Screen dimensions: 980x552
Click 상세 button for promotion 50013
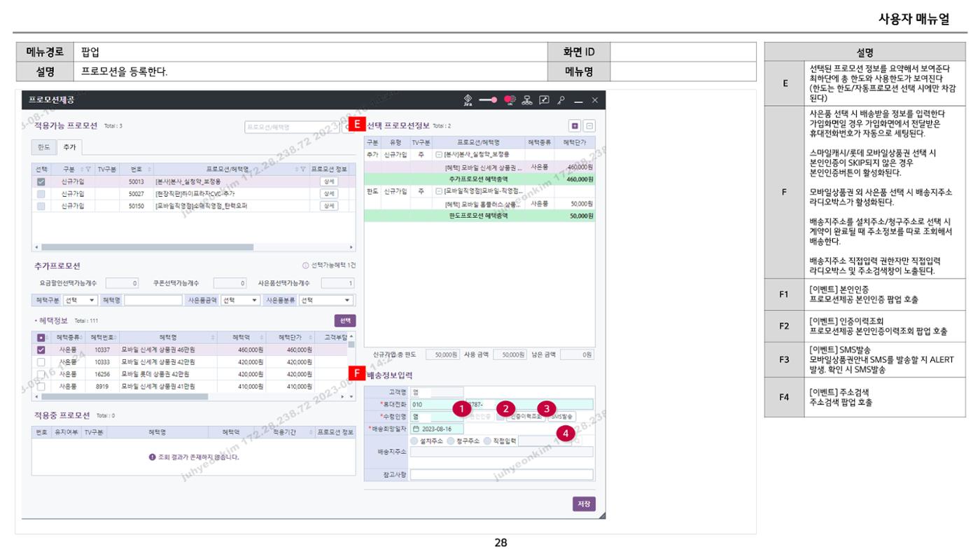[328, 181]
